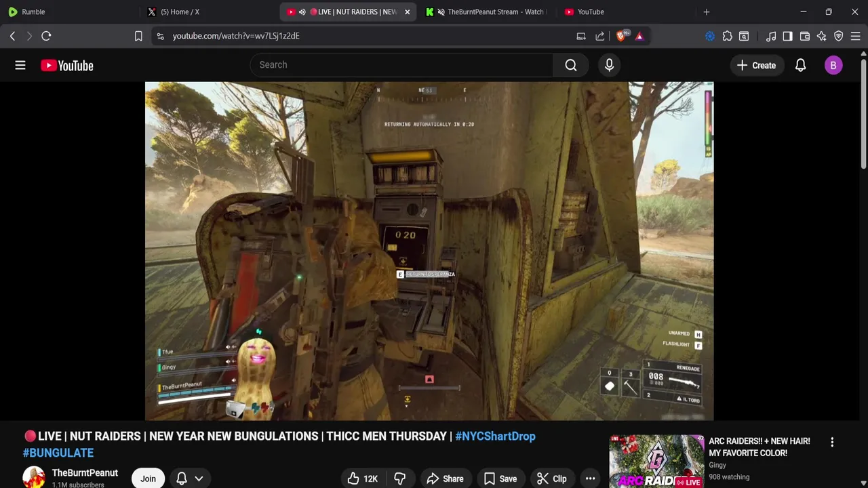Image resolution: width=868 pixels, height=488 pixels.
Task: Open the account avatar menu
Action: pos(833,65)
